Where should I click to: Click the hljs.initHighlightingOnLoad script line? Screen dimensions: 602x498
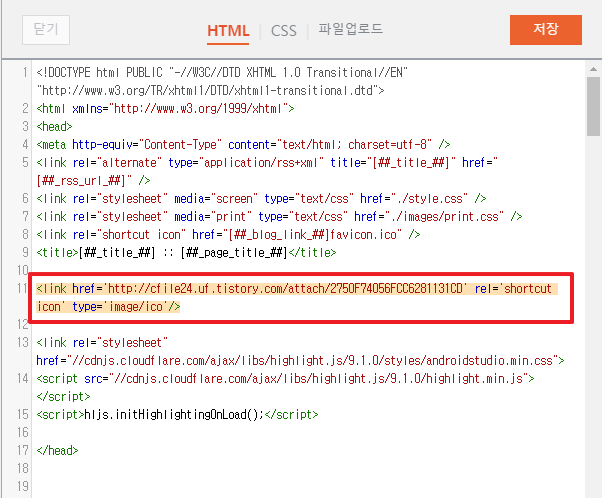point(177,415)
